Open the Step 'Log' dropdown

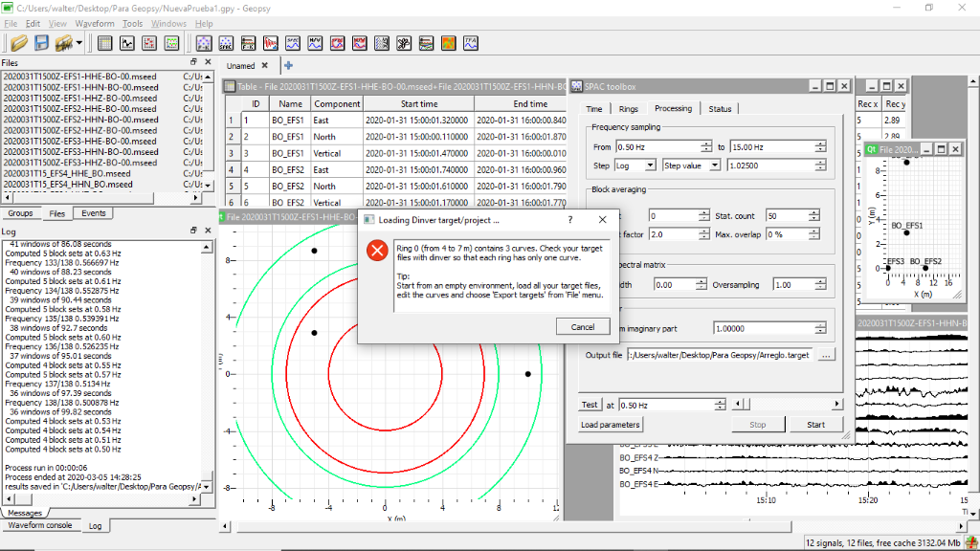click(635, 165)
